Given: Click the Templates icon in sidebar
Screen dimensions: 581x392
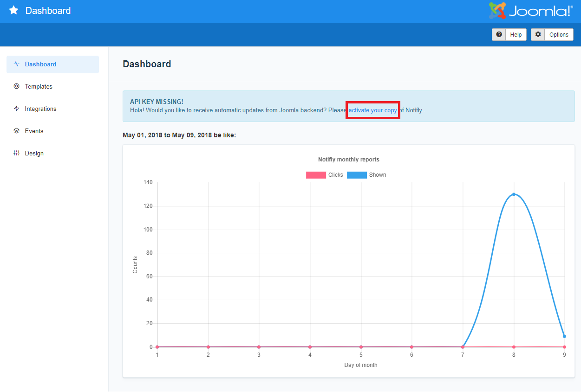Looking at the screenshot, I should pos(17,86).
